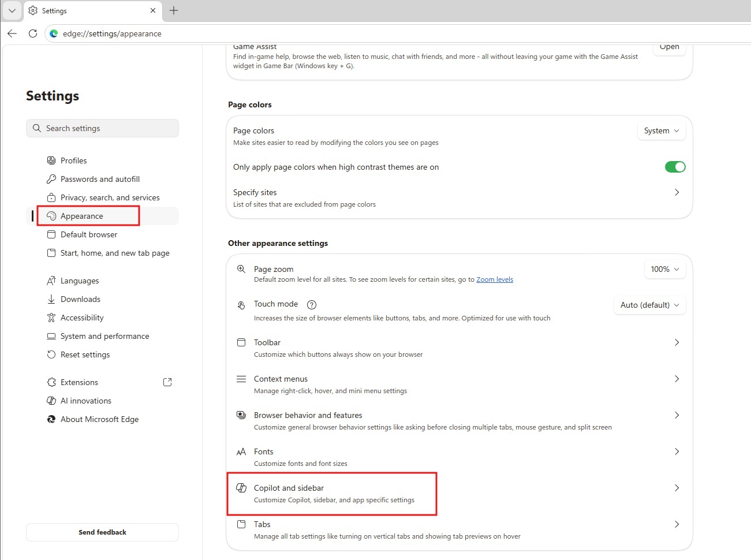
Task: Click the Fonts icon
Action: (241, 451)
